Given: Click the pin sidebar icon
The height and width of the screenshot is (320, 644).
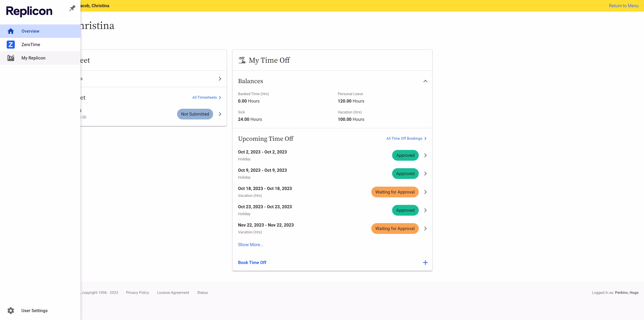Looking at the screenshot, I should click(72, 8).
